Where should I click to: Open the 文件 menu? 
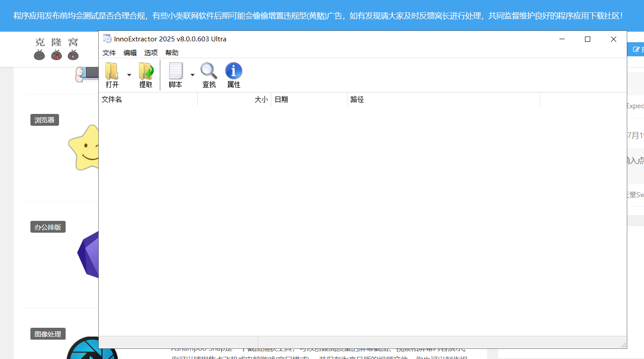[109, 53]
